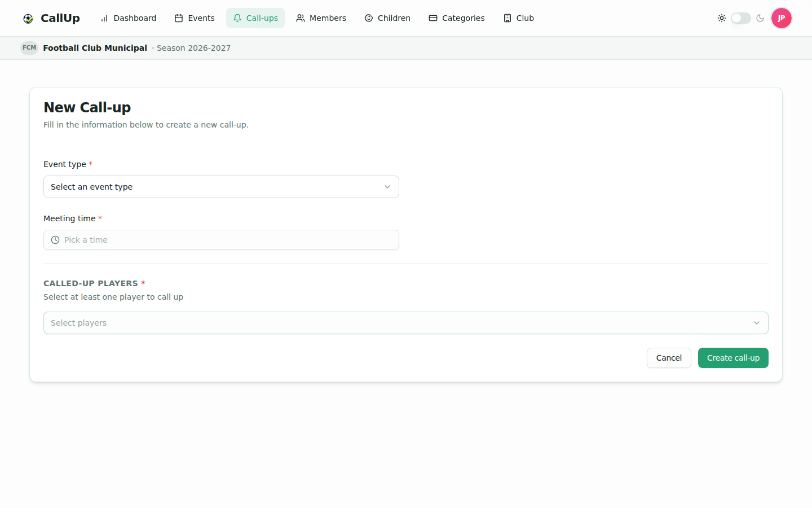Click the CallUp soccer ball logo
Viewport: 812px width, 508px height.
(28, 19)
